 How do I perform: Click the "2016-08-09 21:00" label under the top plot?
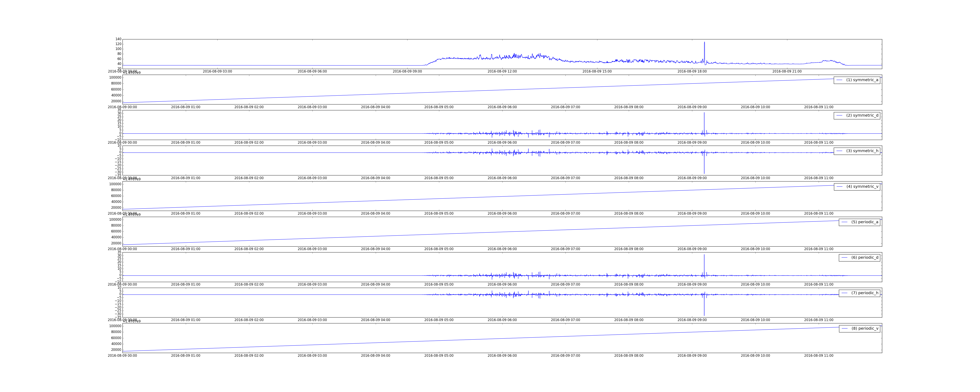787,72
